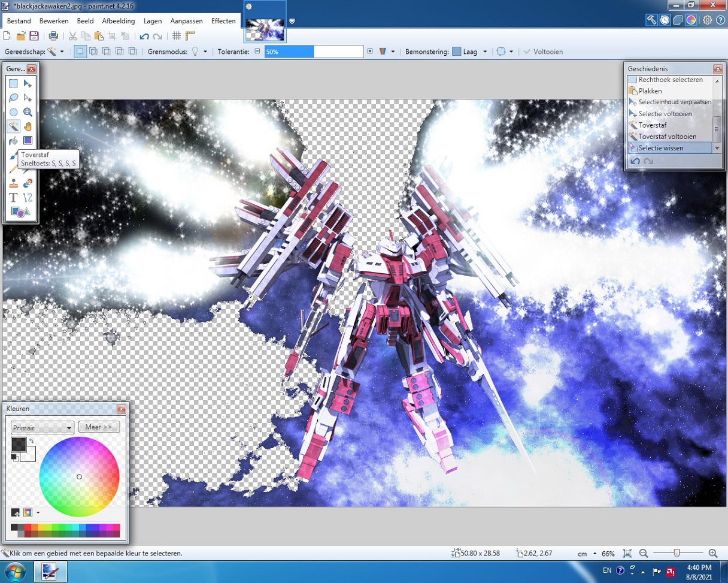Viewport: 728px width, 583px height.
Task: Select the Lasso Select tool
Action: click(13, 98)
